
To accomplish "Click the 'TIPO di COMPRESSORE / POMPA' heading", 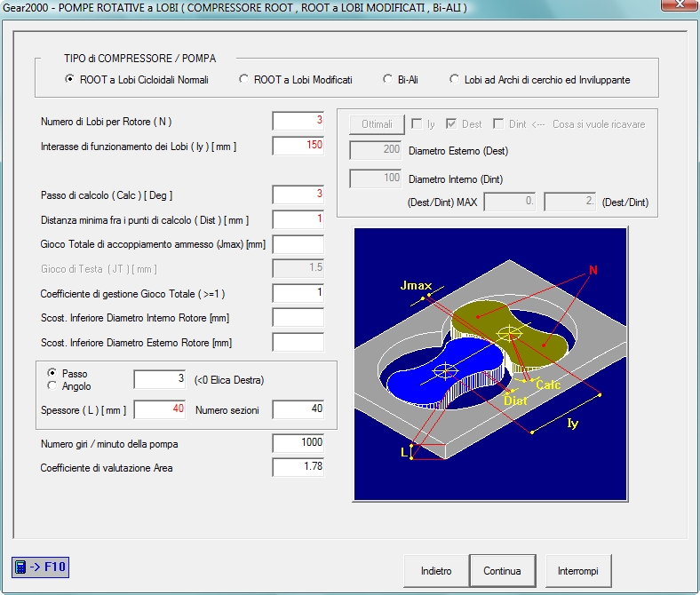I will click(139, 59).
